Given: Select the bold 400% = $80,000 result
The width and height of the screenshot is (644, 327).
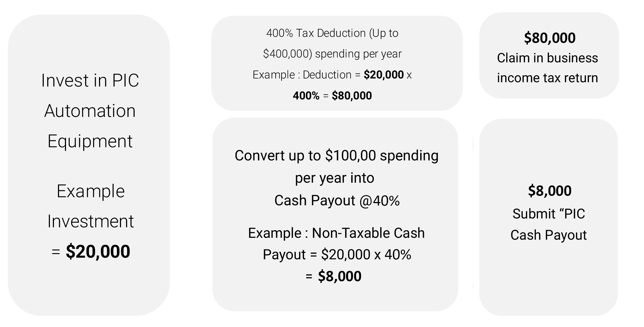Looking at the screenshot, I should click(x=332, y=95).
